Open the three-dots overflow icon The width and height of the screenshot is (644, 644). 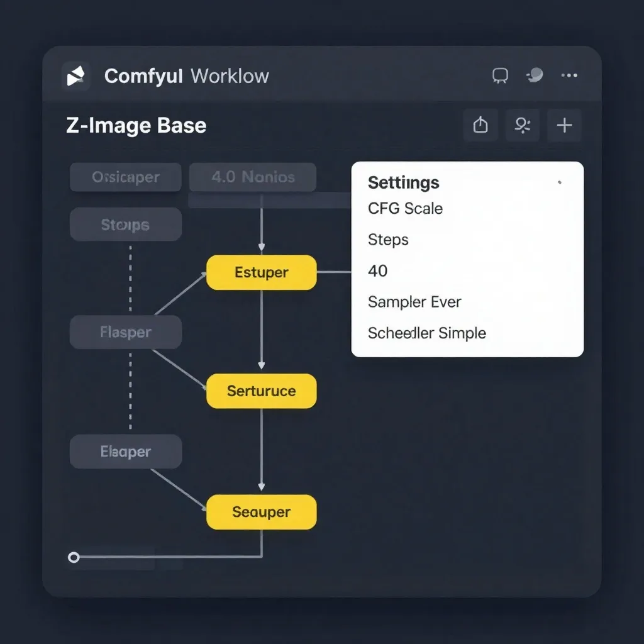click(x=569, y=75)
